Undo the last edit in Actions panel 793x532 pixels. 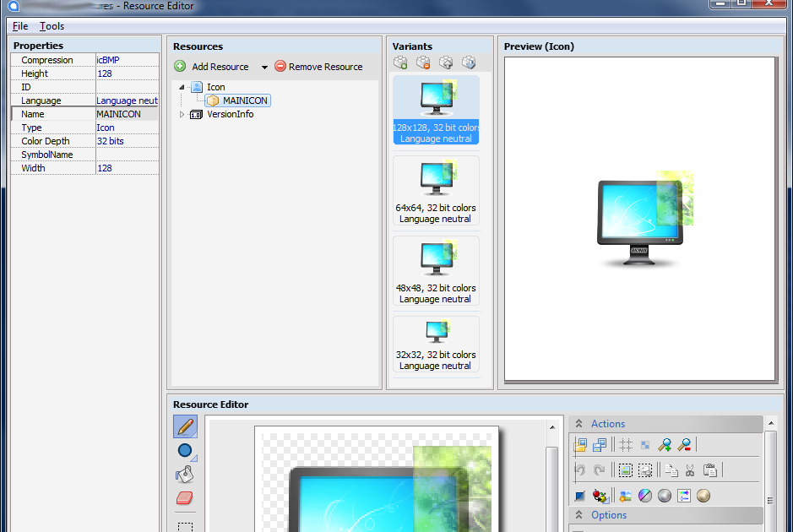coord(579,470)
